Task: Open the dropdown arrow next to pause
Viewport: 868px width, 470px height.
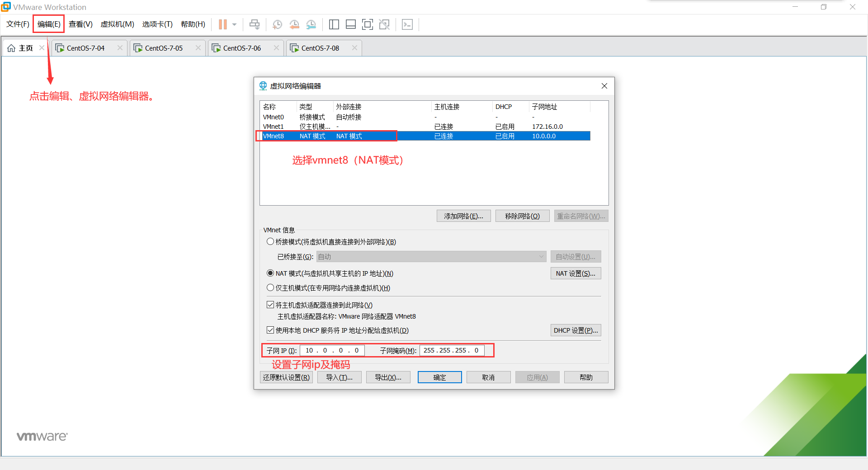Action: (234, 24)
